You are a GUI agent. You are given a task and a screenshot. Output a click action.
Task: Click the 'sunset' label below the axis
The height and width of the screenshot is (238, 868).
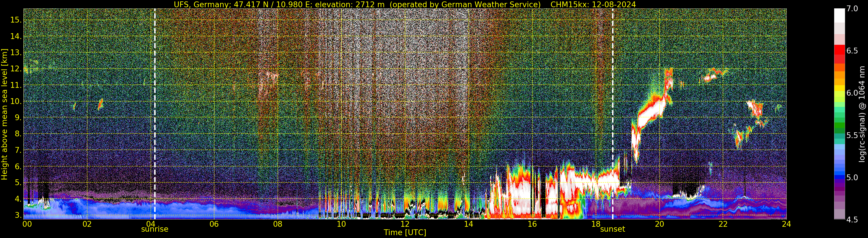click(x=613, y=229)
